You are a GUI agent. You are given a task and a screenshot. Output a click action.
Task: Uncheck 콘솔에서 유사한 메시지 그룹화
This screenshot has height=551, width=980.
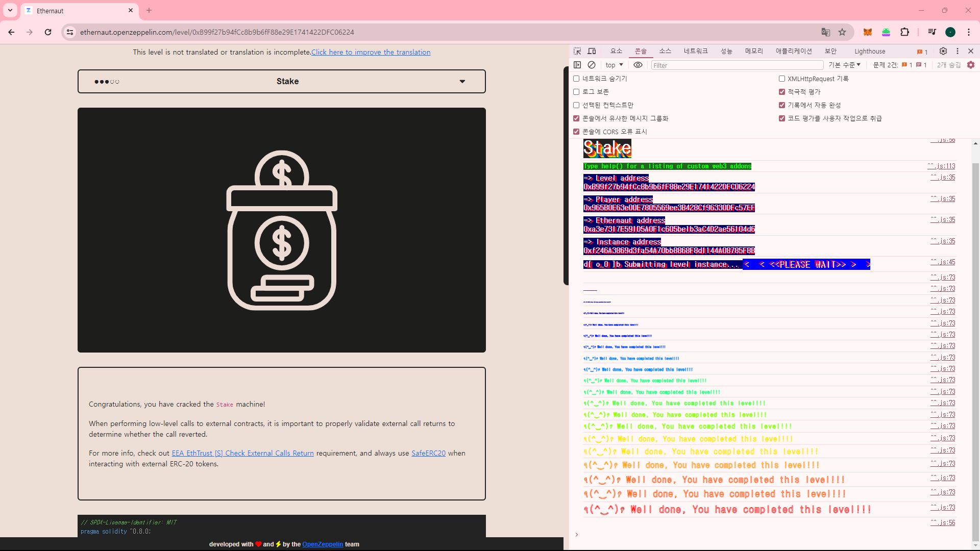tap(576, 118)
